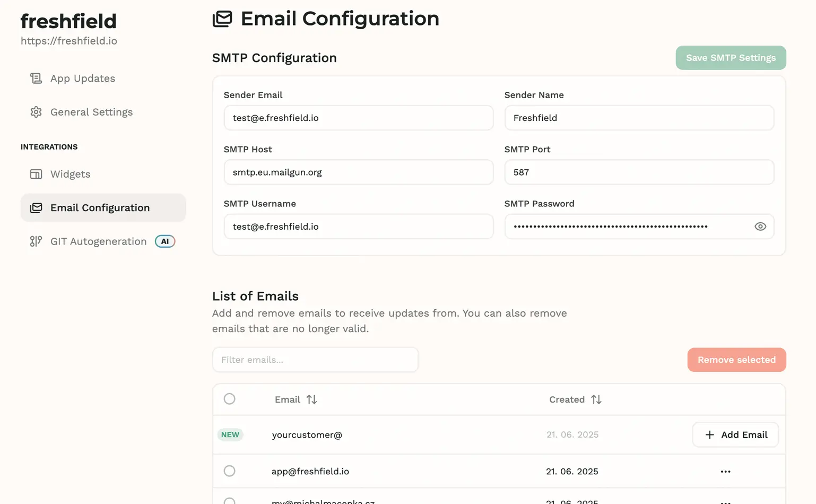The image size is (816, 504).
Task: Click Save SMTP Settings button
Action: pyautogui.click(x=731, y=58)
